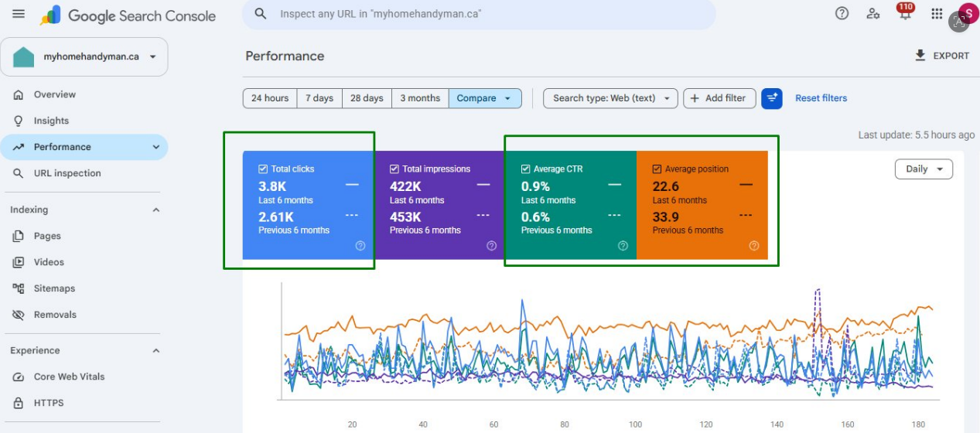This screenshot has height=433, width=980.
Task: Click the Sitemaps icon in sidebar
Action: click(x=19, y=288)
